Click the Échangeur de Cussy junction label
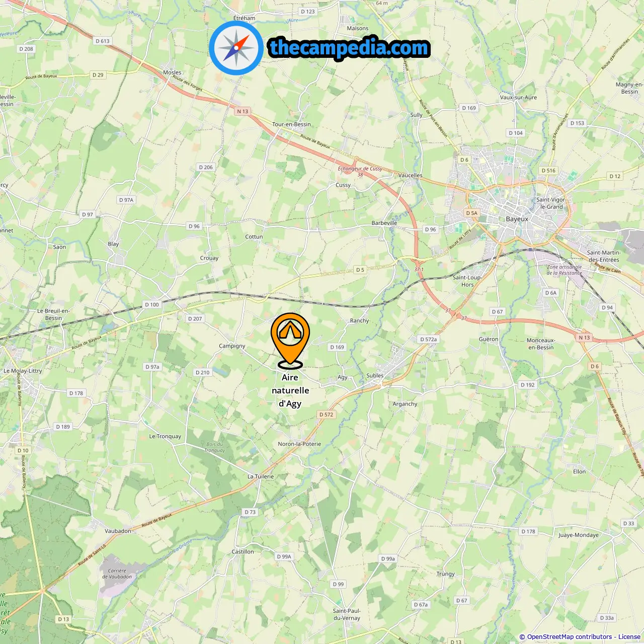This screenshot has width=644, height=644. tap(360, 169)
